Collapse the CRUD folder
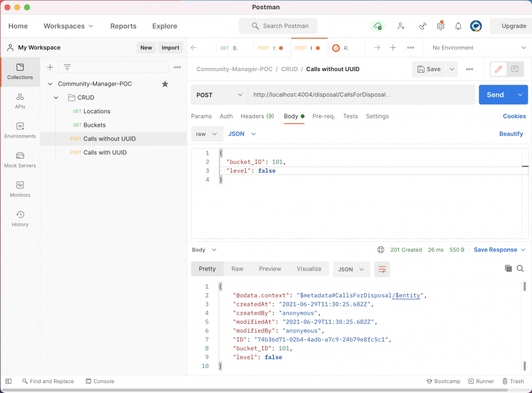Image resolution: width=532 pixels, height=393 pixels. coord(56,98)
